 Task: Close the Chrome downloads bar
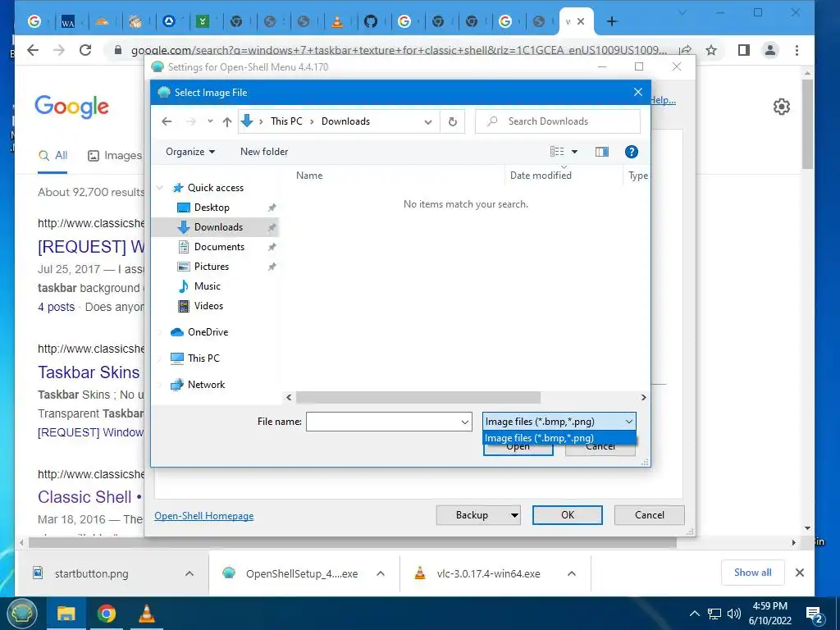pyautogui.click(x=800, y=573)
